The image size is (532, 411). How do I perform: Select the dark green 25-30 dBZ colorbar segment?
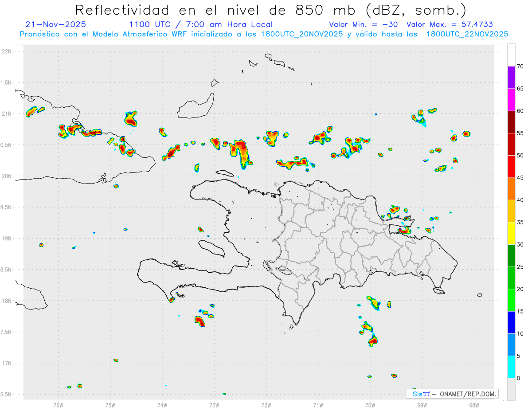coord(511,256)
